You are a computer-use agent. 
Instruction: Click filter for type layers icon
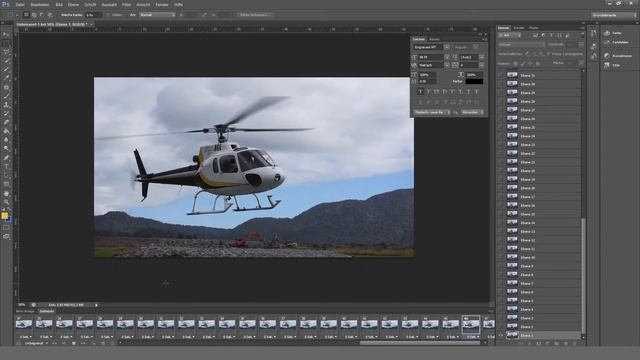(x=551, y=36)
